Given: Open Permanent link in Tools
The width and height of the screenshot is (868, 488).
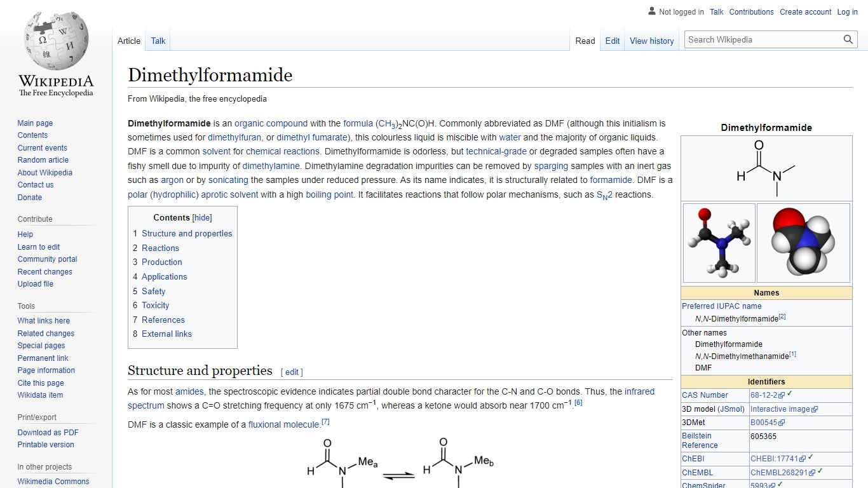Looking at the screenshot, I should 43,358.
